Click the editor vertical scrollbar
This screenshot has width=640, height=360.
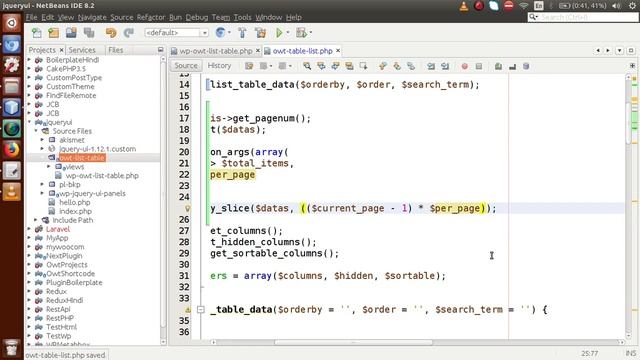tap(629, 124)
